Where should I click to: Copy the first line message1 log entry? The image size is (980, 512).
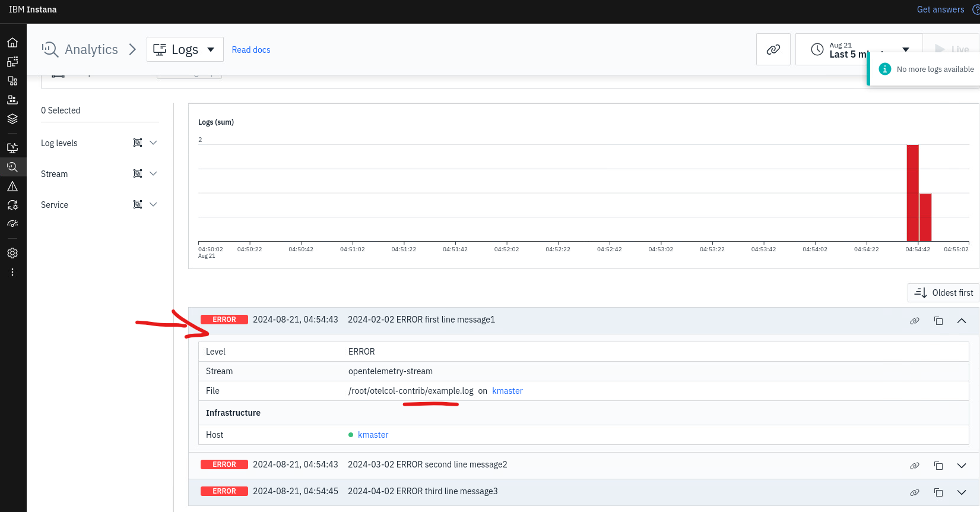click(938, 321)
